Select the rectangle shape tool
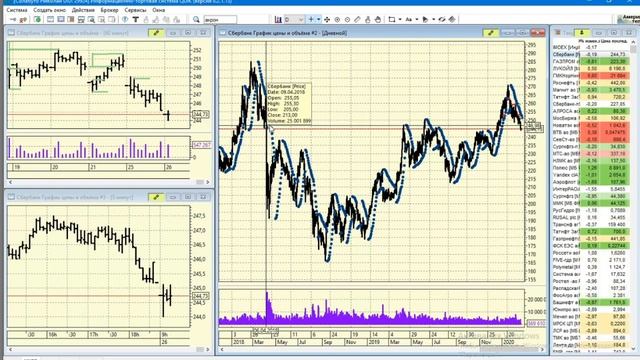Screen dimensions: 640x360 (x=392, y=20)
